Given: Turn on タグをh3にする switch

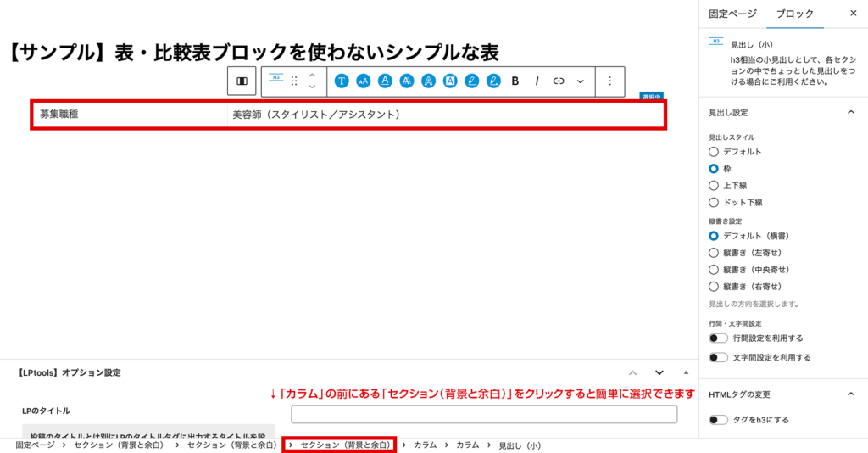Looking at the screenshot, I should tap(718, 420).
